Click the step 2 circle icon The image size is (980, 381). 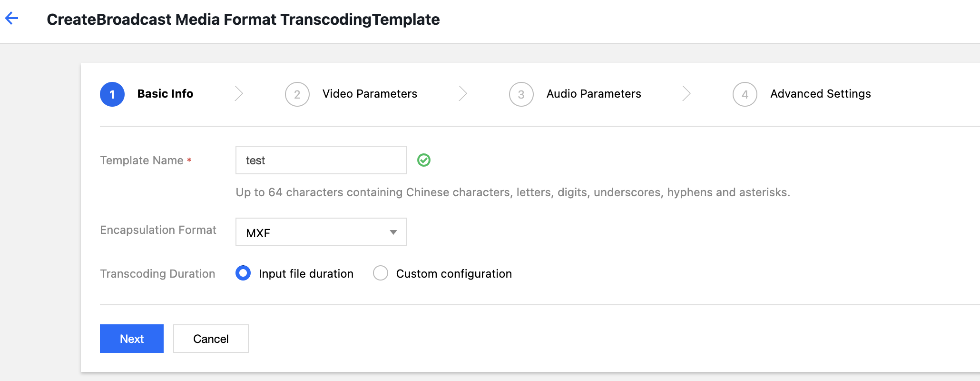[297, 94]
